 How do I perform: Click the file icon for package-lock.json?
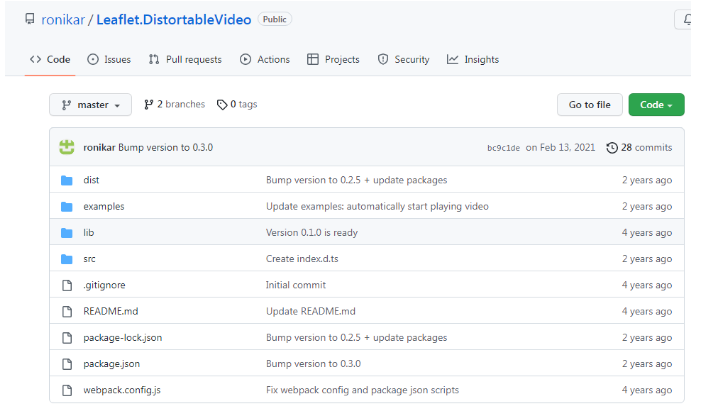(x=67, y=338)
